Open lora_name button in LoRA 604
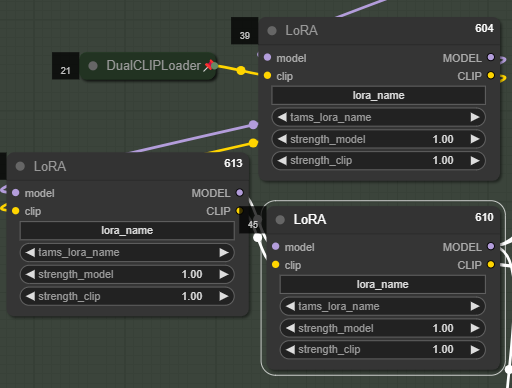 click(378, 96)
